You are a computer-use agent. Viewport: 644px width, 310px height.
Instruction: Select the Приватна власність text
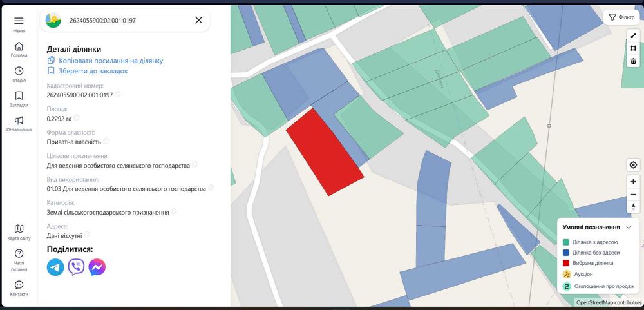[x=74, y=142]
